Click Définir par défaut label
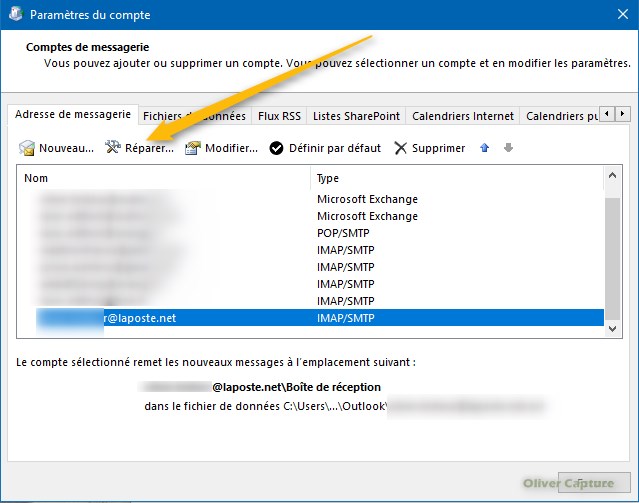Screen dimensions: 639x503 (335, 148)
